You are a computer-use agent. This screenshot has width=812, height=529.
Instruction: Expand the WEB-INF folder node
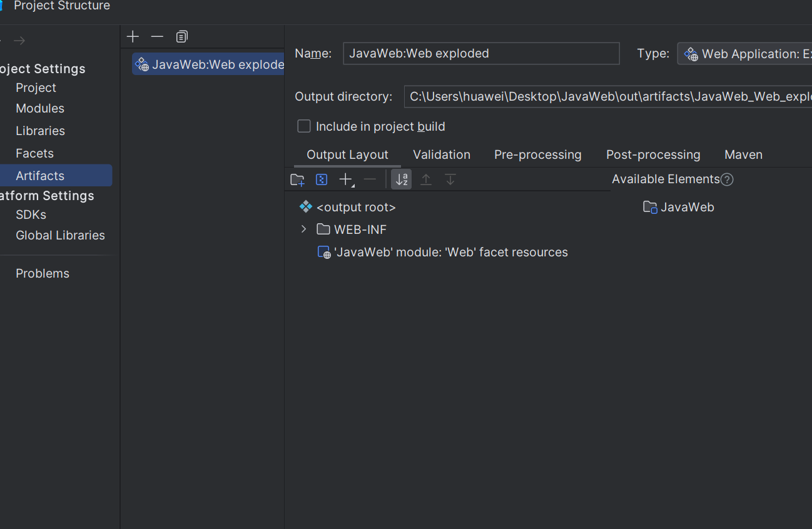click(x=304, y=229)
